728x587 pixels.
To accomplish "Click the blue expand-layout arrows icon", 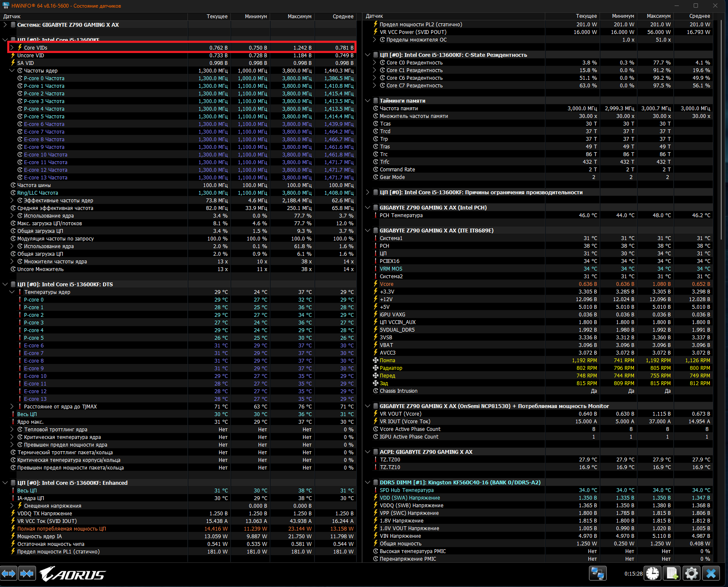I will 9,574.
